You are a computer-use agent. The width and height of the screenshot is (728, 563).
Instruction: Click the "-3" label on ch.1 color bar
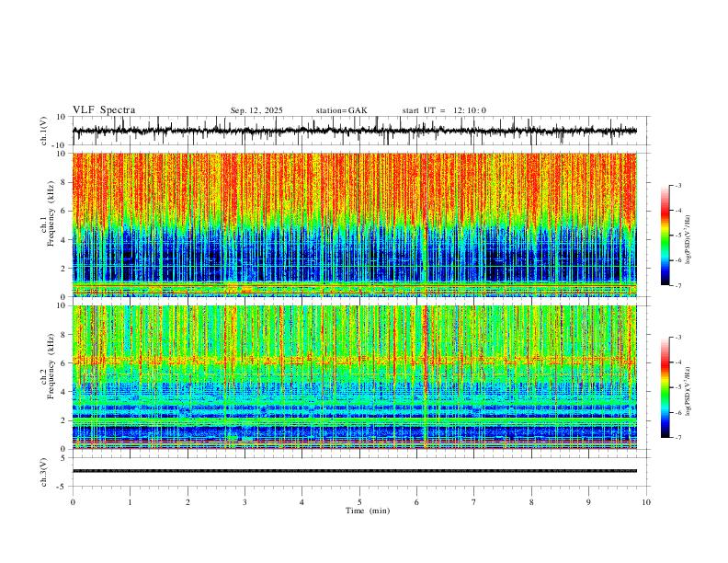[677, 185]
